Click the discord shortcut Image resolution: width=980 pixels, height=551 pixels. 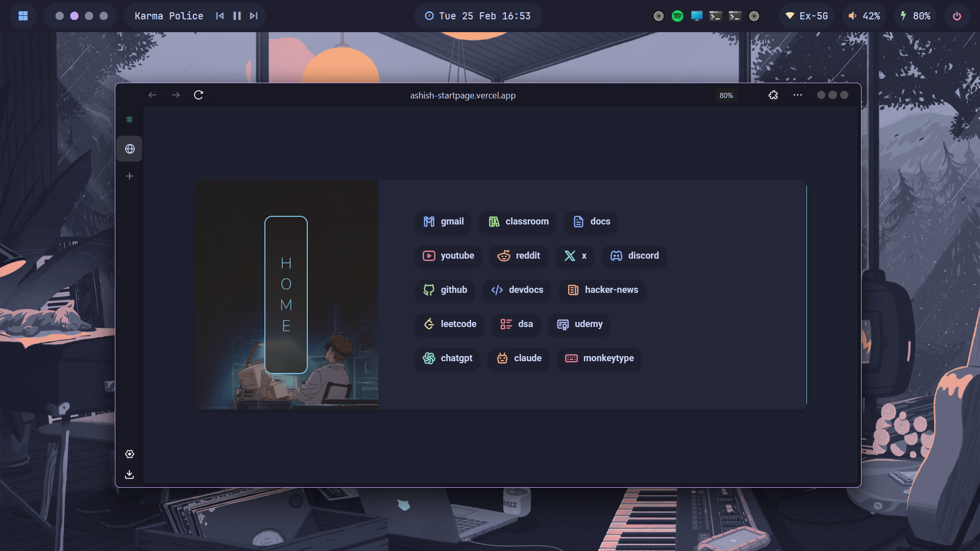(634, 256)
